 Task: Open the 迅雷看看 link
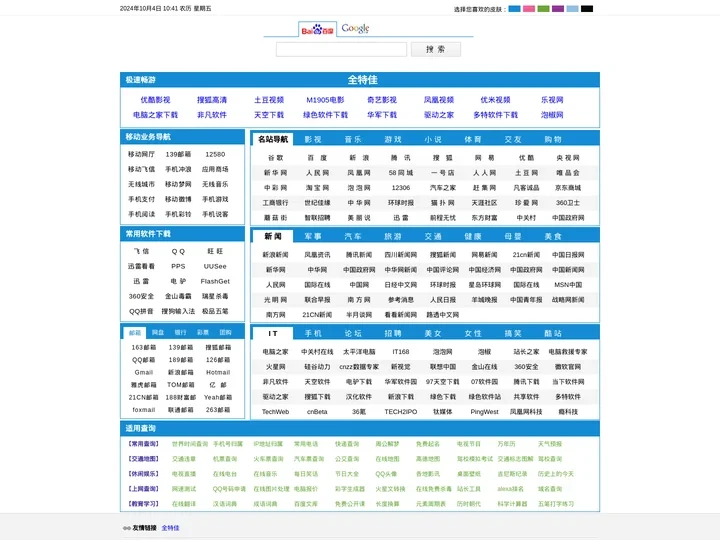click(141, 266)
